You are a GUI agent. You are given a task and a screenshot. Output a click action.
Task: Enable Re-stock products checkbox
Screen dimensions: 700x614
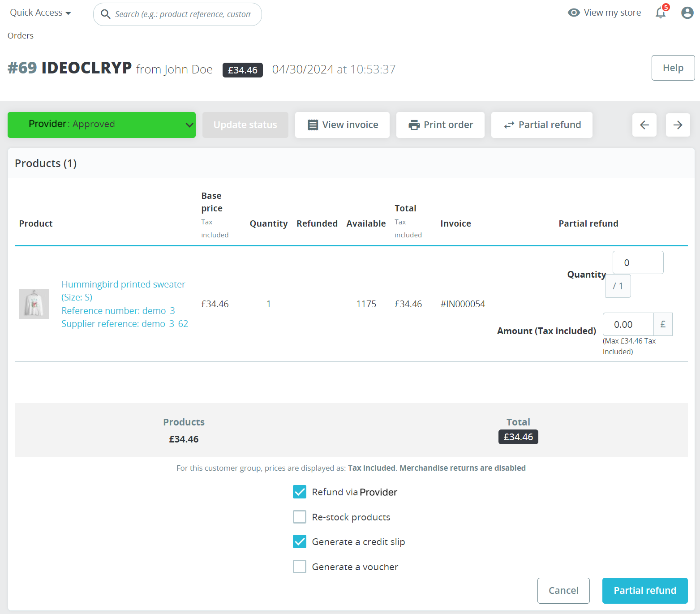point(300,517)
